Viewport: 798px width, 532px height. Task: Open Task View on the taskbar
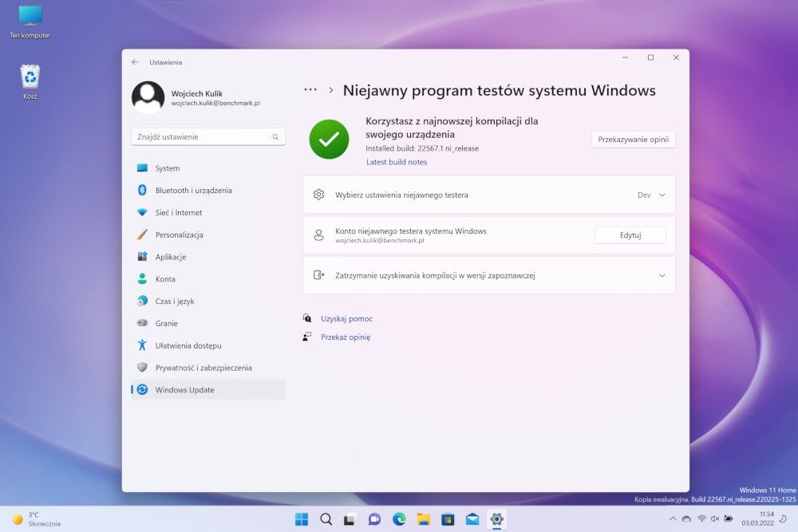point(350,519)
